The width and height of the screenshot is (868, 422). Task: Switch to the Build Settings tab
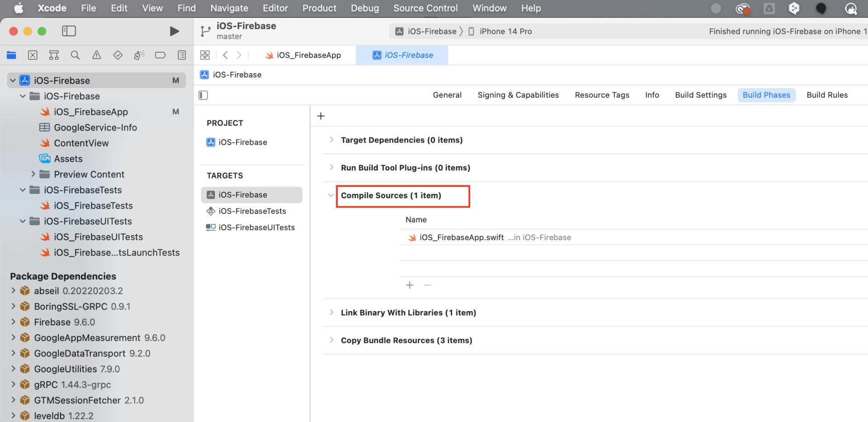click(x=700, y=95)
